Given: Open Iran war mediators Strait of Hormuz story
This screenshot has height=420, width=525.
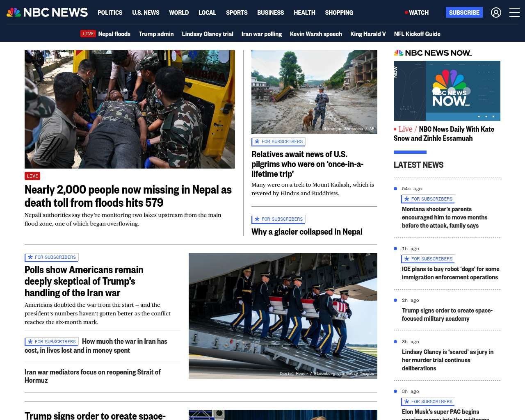Looking at the screenshot, I should [x=93, y=376].
